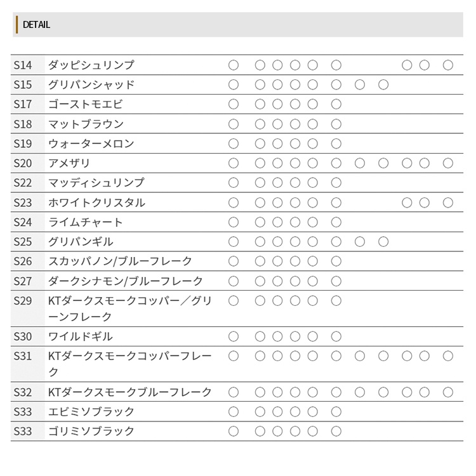Click the エビミソブラック color name
Screen dimensions: 476x476
[91, 412]
